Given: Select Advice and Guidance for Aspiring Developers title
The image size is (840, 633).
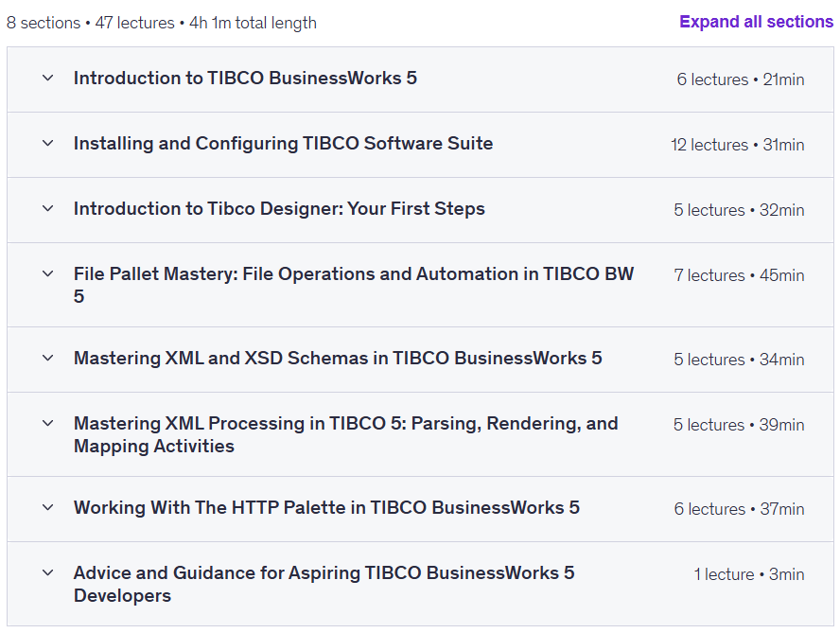Looking at the screenshot, I should (324, 584).
